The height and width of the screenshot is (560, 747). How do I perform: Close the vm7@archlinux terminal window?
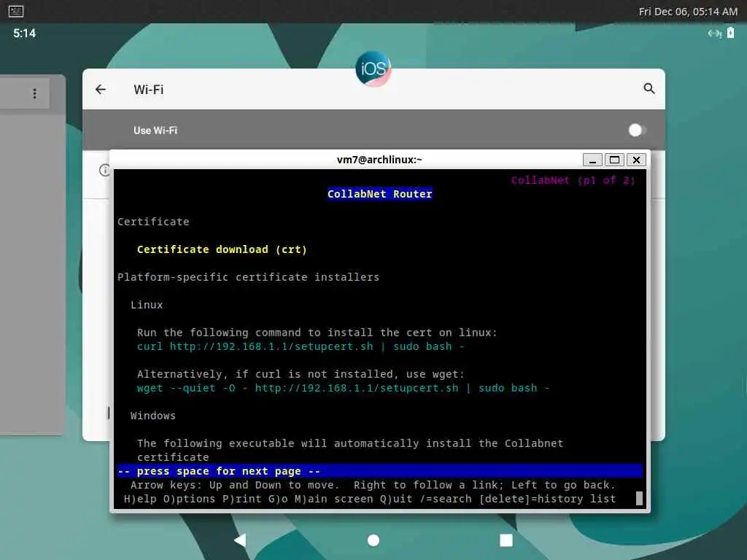pos(636,160)
